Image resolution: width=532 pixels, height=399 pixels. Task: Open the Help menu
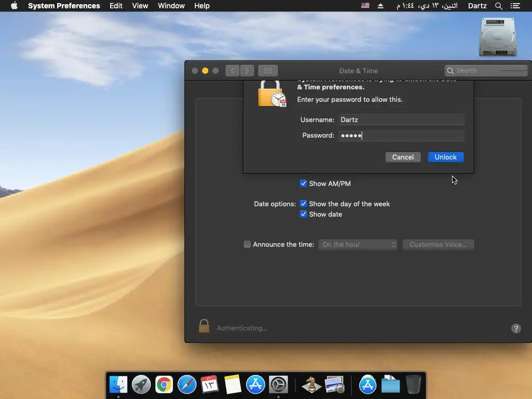(x=202, y=6)
